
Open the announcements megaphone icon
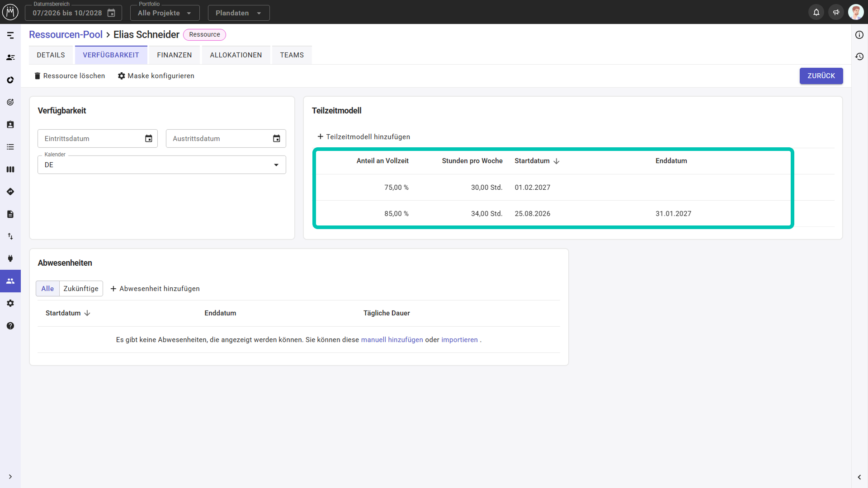[x=836, y=12]
